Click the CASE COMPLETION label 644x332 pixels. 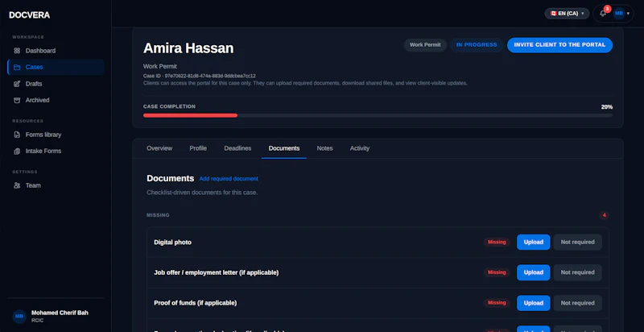click(169, 106)
